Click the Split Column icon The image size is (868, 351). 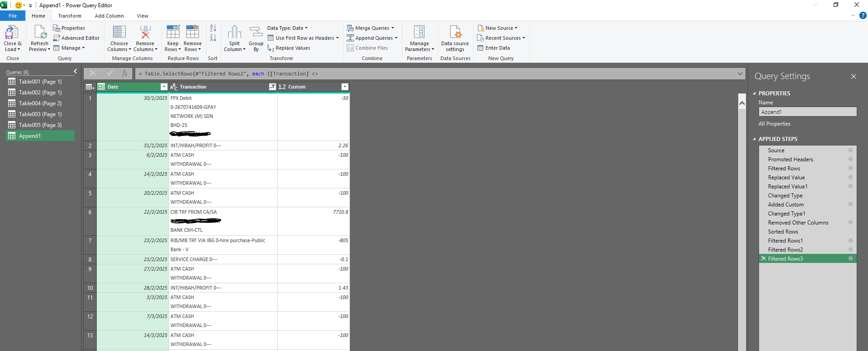coord(234,33)
